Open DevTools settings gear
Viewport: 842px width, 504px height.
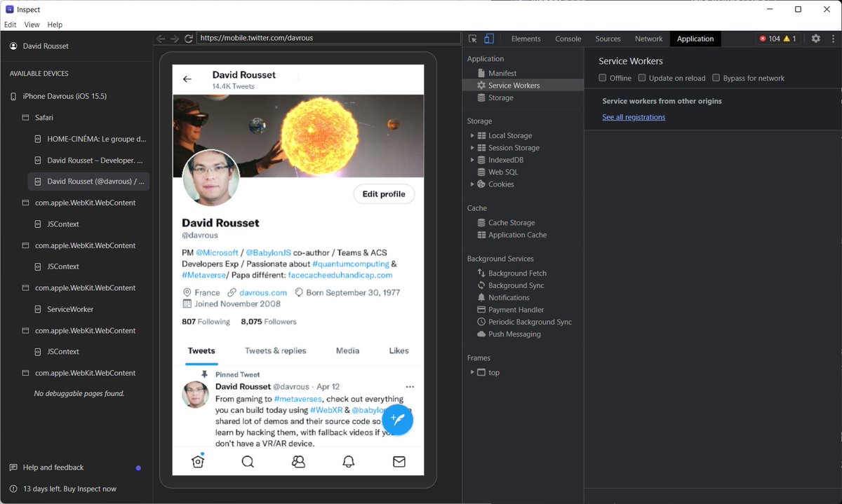[x=815, y=39]
